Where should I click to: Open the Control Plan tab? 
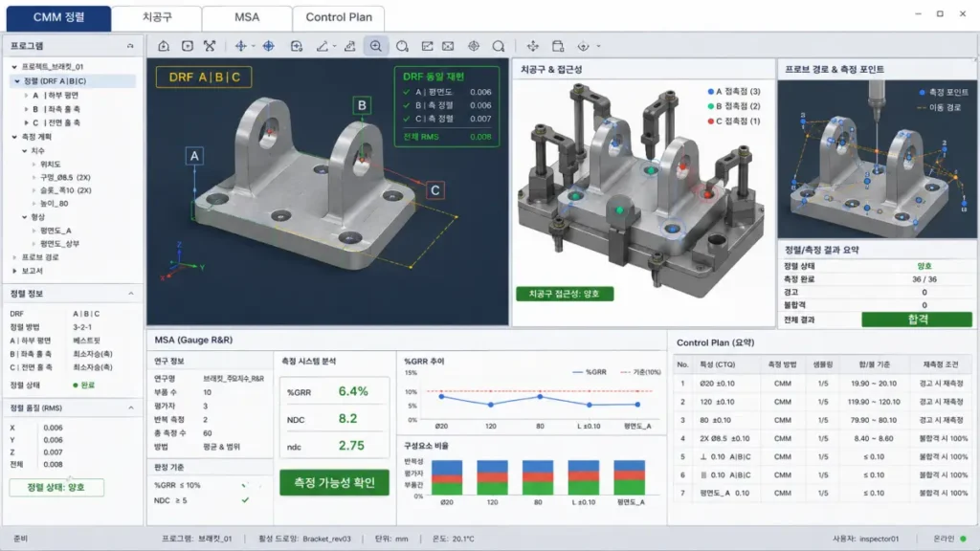pos(338,17)
